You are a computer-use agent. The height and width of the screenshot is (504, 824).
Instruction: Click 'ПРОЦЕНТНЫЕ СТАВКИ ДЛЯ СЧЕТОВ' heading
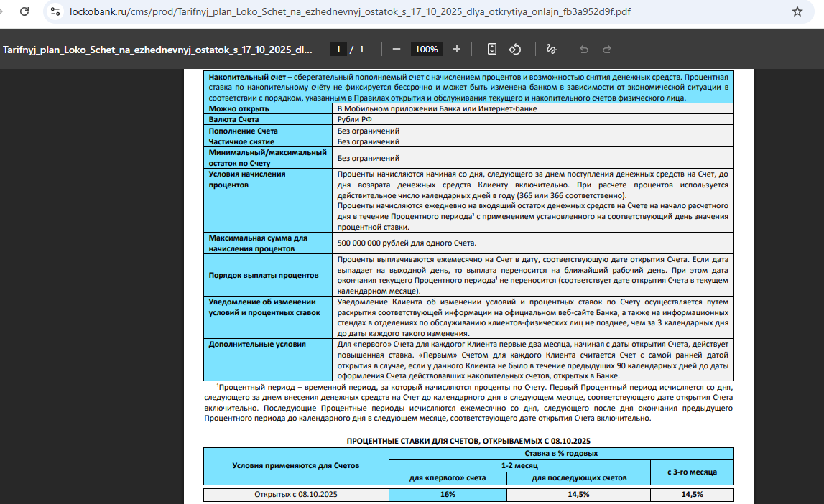tap(468, 440)
